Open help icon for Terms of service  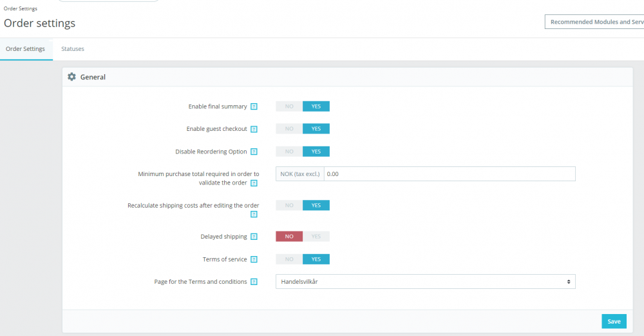pyautogui.click(x=254, y=259)
